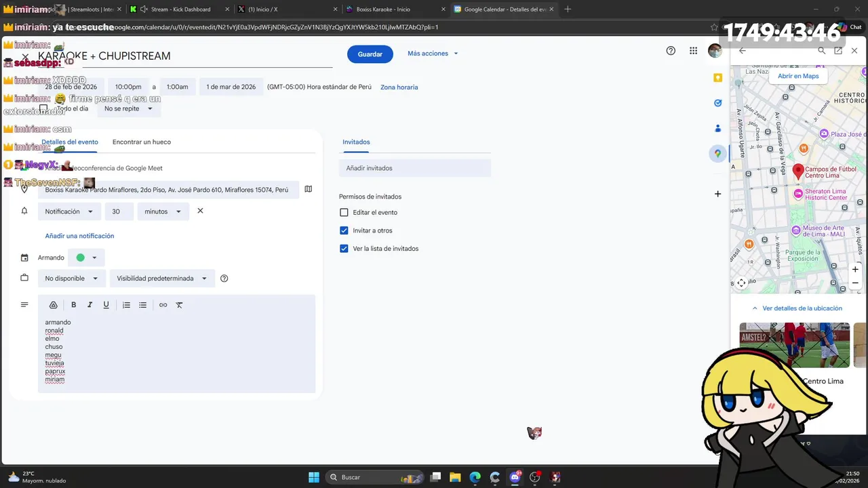Click 'Zona horaria' link
Screen dimensions: 868x488
click(399, 87)
